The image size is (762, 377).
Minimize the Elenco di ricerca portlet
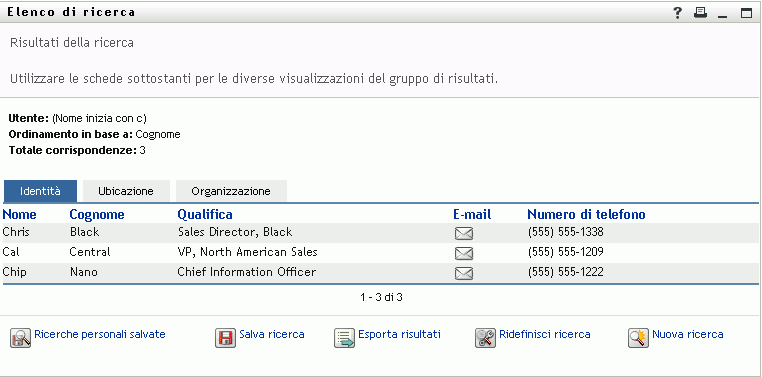click(723, 17)
